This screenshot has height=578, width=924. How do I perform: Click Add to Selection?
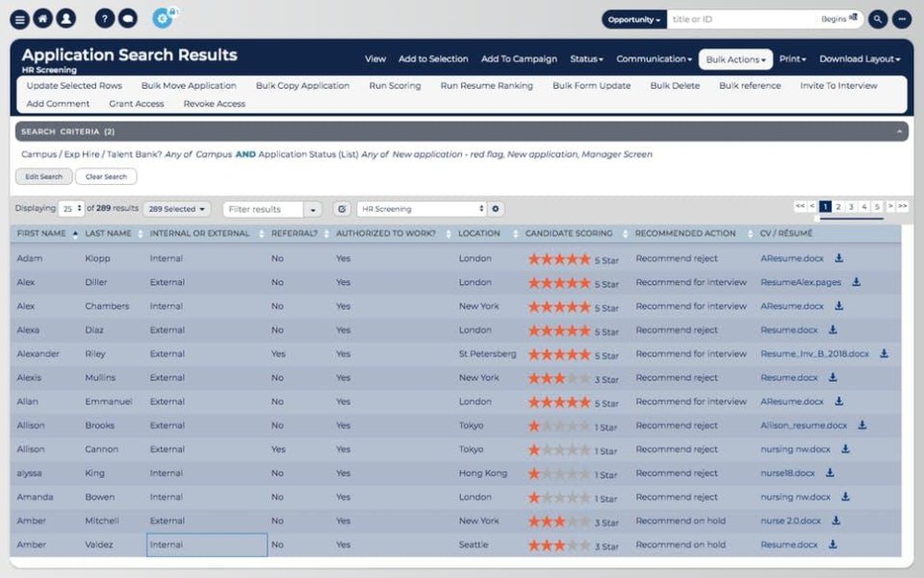[433, 59]
